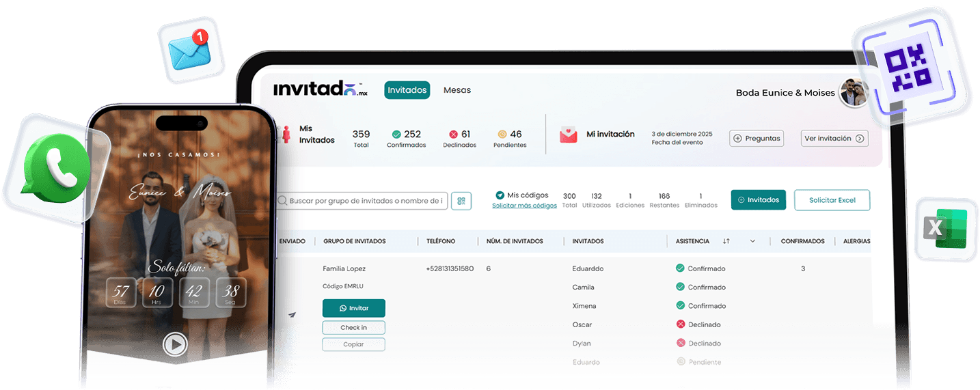The image size is (980, 390).
Task: Click Eduarddo's Confirmado status
Action: coord(700,268)
